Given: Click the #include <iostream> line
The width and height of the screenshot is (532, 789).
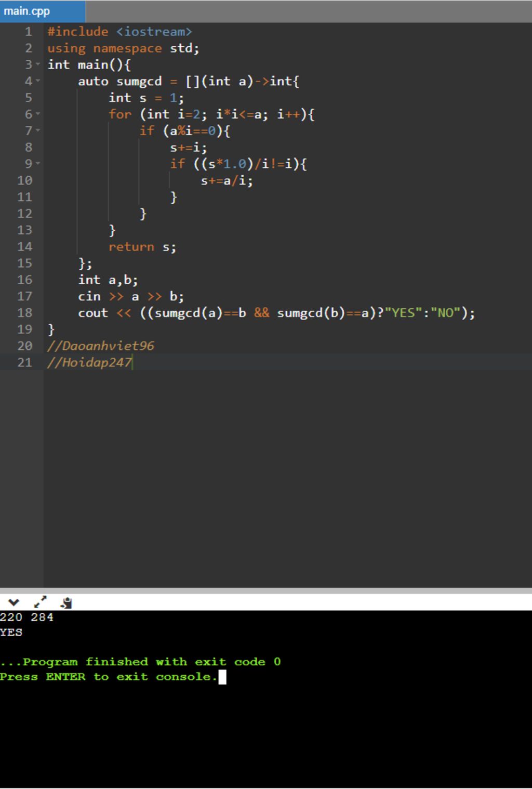Looking at the screenshot, I should pyautogui.click(x=119, y=32).
